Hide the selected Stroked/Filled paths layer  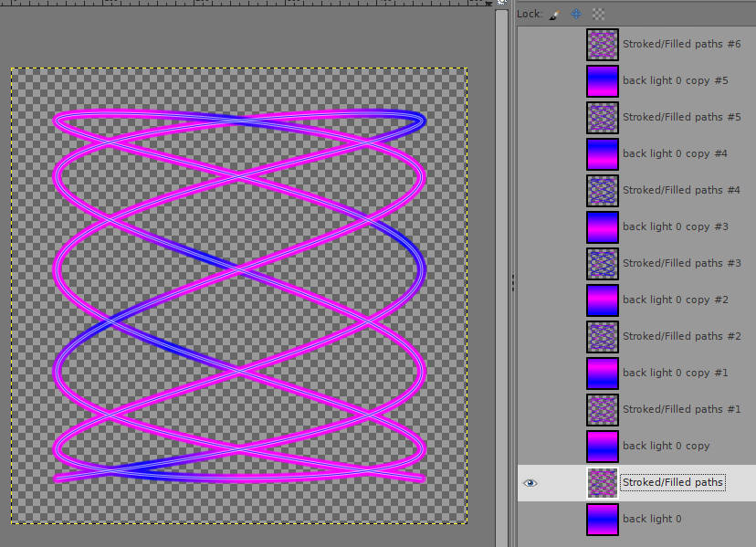530,483
